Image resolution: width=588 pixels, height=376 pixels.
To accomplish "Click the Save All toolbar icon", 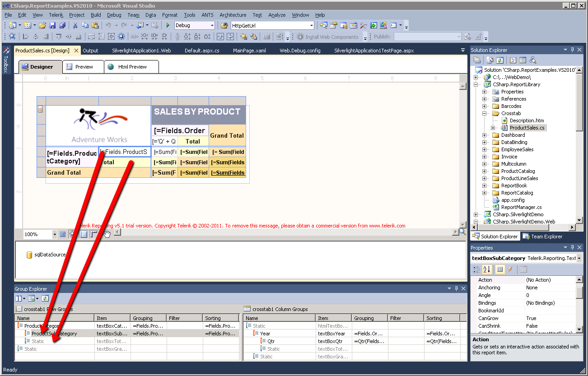I will (62, 26).
